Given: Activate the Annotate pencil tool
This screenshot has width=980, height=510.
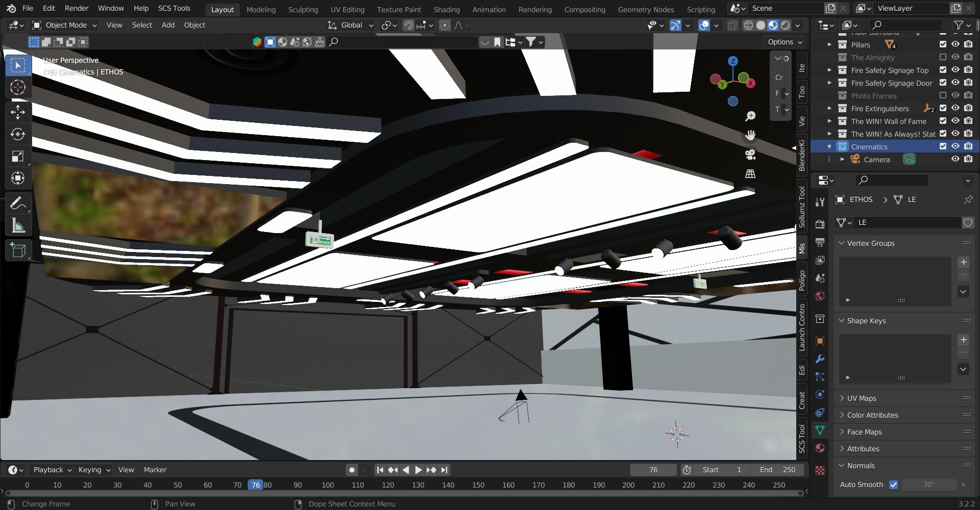Looking at the screenshot, I should point(18,203).
